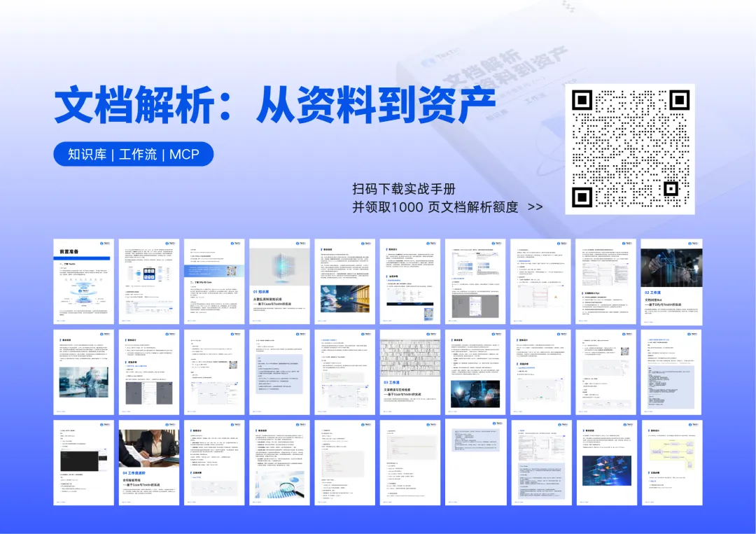756x534 pixels.
Task: Open the 03 工作流 chapter page thumbnail
Action: click(409, 372)
